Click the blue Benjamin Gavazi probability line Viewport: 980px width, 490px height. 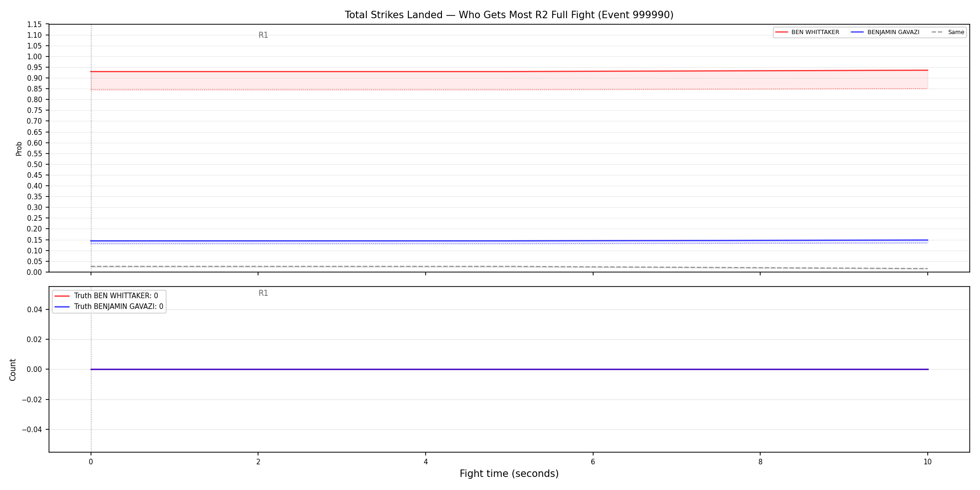tap(509, 241)
